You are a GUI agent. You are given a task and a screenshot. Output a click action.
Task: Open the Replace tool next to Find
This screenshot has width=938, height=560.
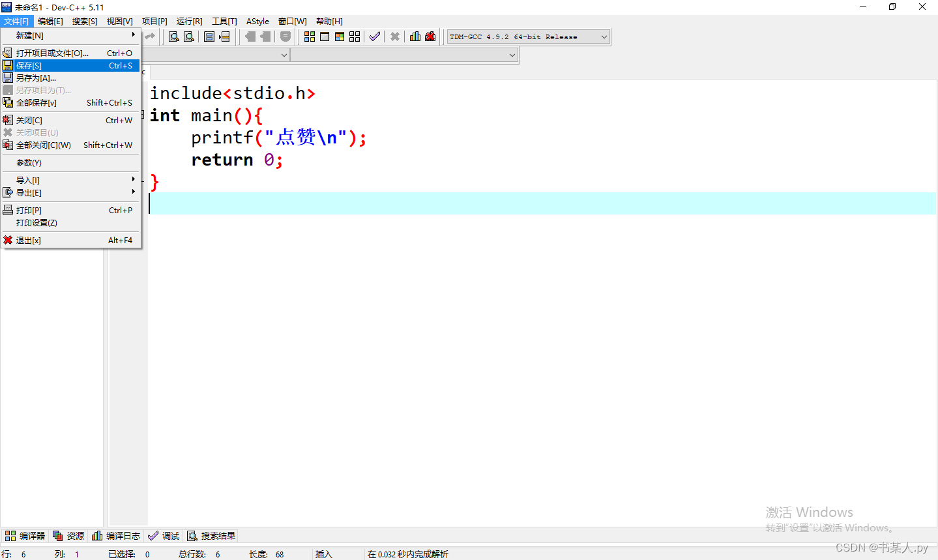[189, 37]
